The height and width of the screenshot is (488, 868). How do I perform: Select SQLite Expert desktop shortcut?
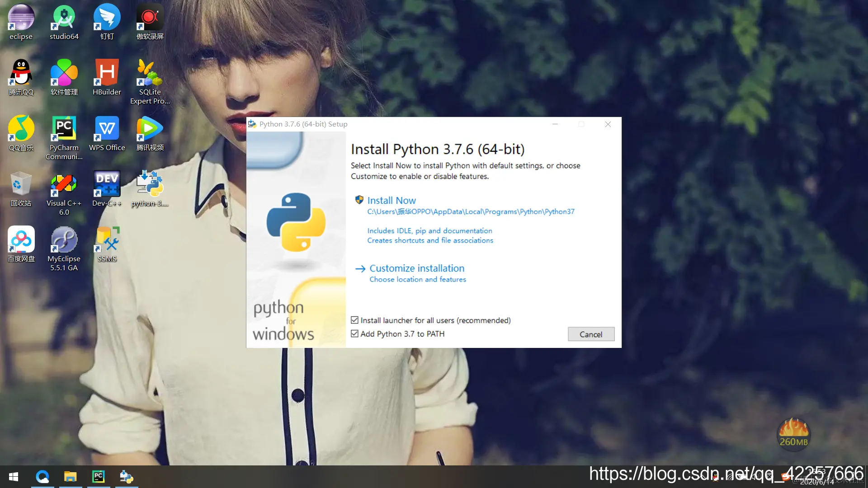click(x=150, y=74)
